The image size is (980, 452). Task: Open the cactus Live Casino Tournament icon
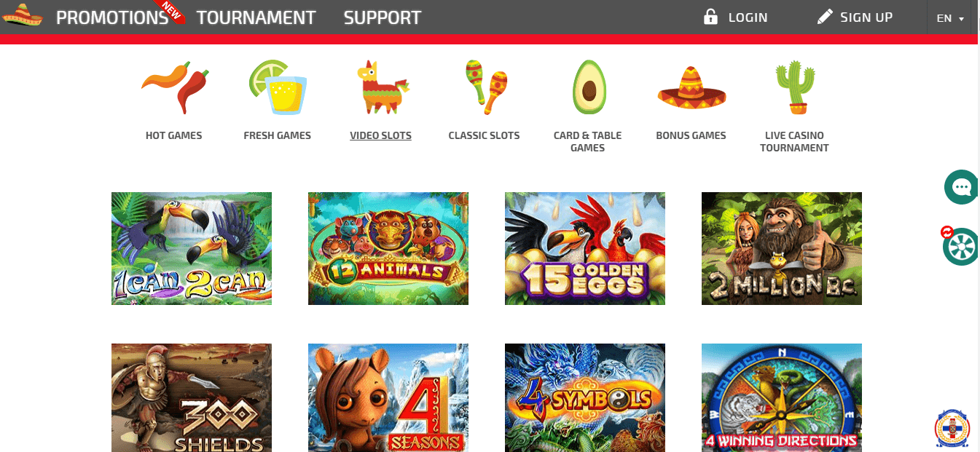[794, 87]
